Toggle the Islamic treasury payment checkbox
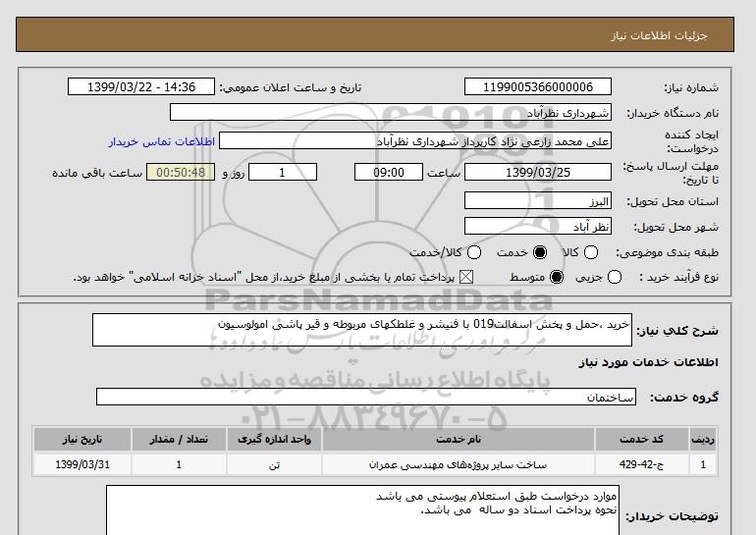The width and height of the screenshot is (756, 535). pos(465,277)
